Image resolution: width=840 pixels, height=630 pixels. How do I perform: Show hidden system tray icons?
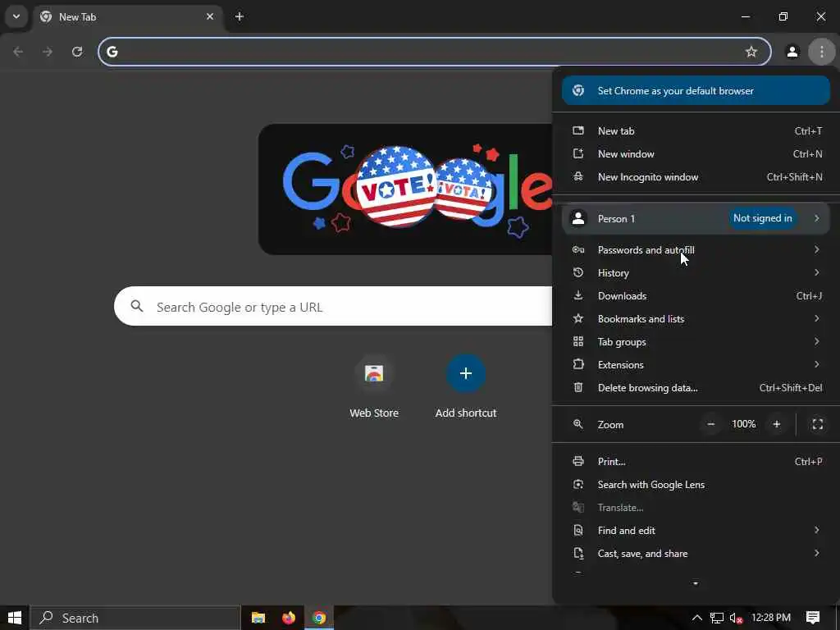point(696,618)
